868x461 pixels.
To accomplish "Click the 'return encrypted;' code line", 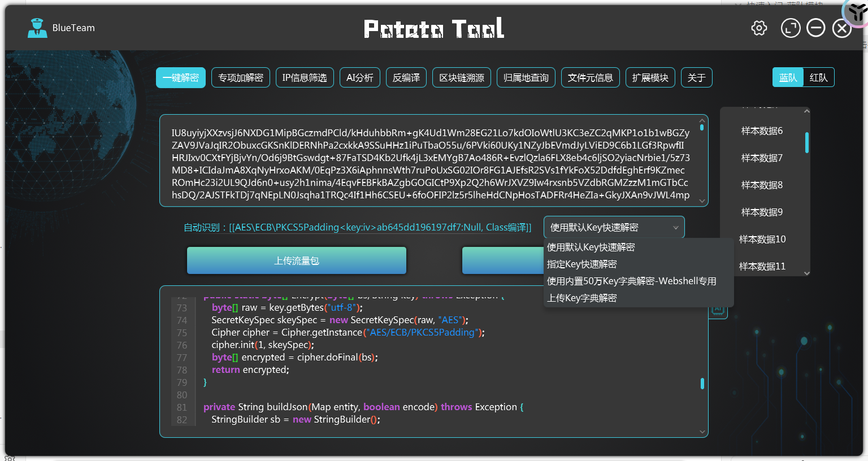I will [250, 369].
